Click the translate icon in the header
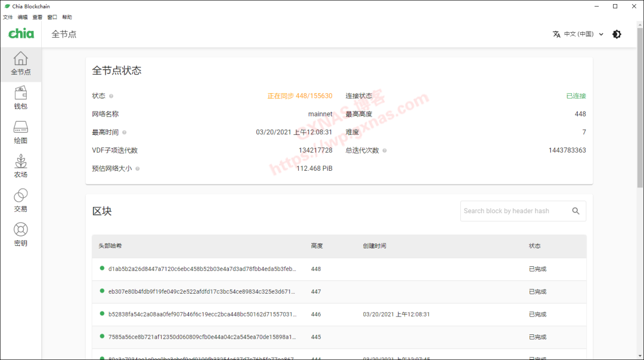The height and width of the screenshot is (360, 644). coord(556,34)
